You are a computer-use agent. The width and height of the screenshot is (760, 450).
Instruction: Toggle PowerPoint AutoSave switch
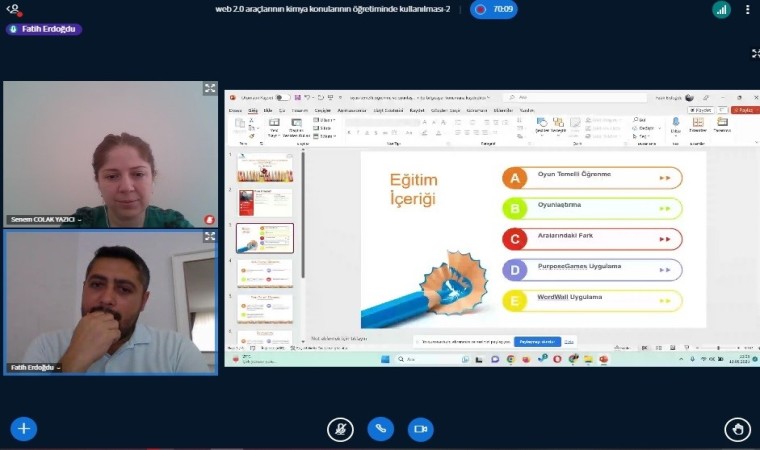click(282, 98)
